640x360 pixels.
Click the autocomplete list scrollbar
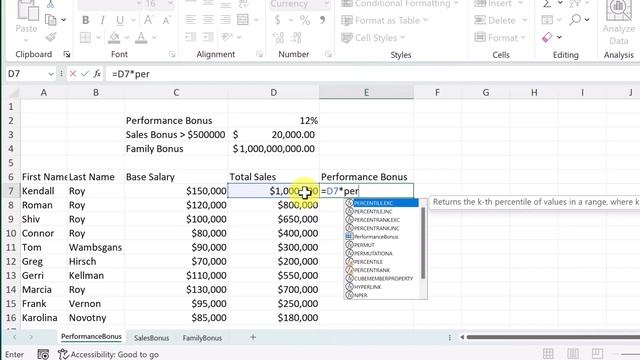click(423, 244)
